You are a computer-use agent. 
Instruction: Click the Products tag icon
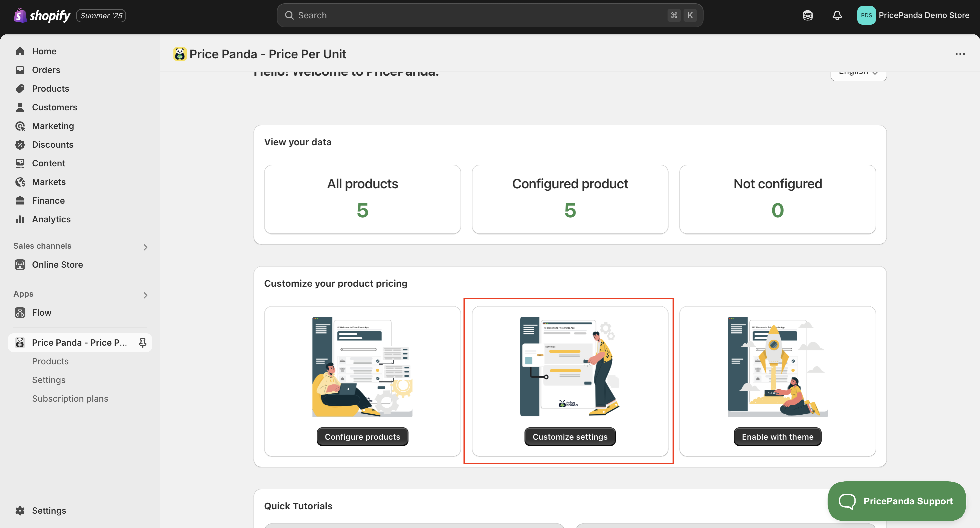(x=20, y=89)
